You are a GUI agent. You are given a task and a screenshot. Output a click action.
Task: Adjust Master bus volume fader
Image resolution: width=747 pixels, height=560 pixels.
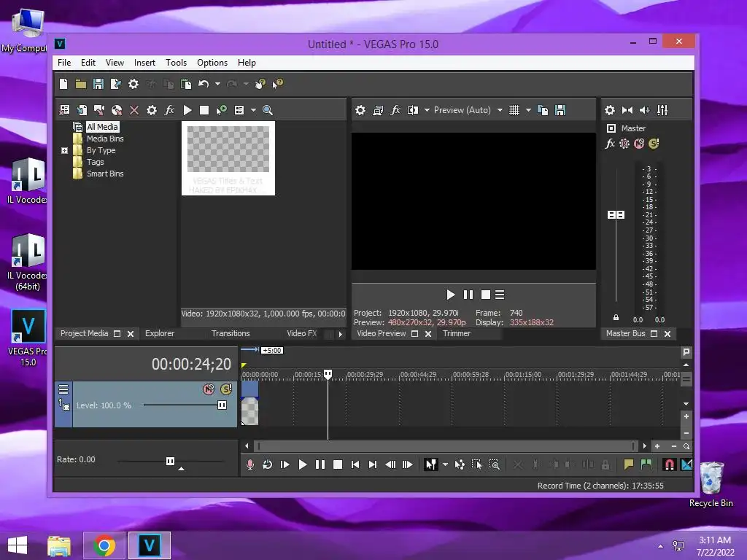click(x=616, y=215)
